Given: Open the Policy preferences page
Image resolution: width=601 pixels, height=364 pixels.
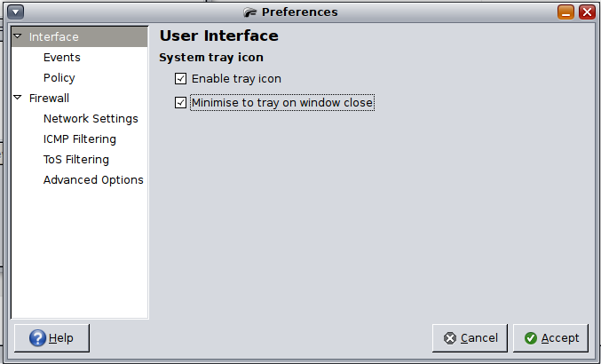Looking at the screenshot, I should tap(59, 78).
